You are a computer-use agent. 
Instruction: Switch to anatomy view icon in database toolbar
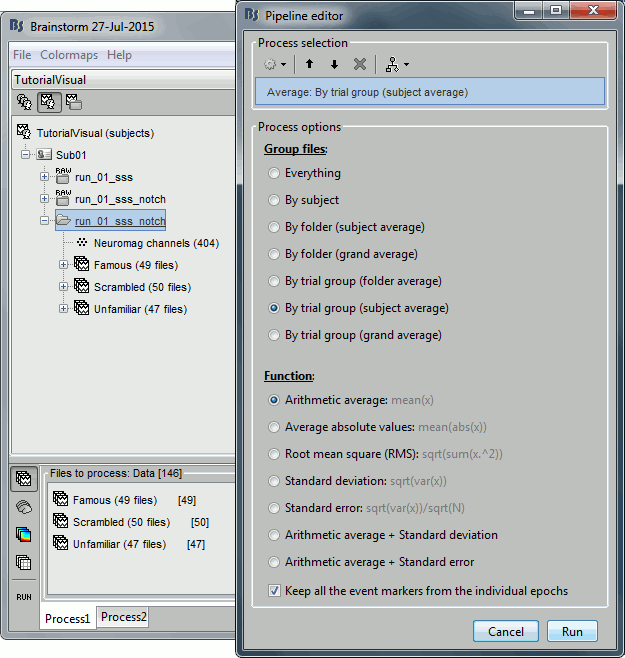coord(24,102)
